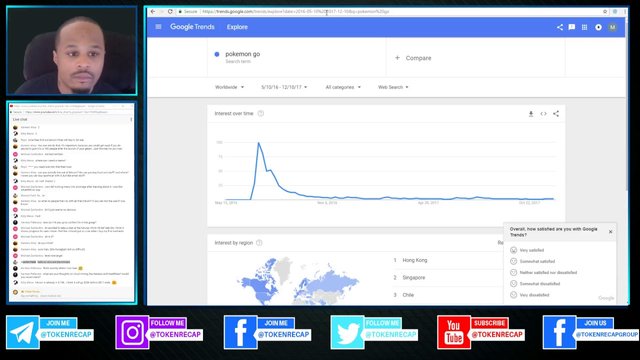Viewport: 640px width, 360px height.
Task: Click the peak of the trend line
Action: coord(258,143)
